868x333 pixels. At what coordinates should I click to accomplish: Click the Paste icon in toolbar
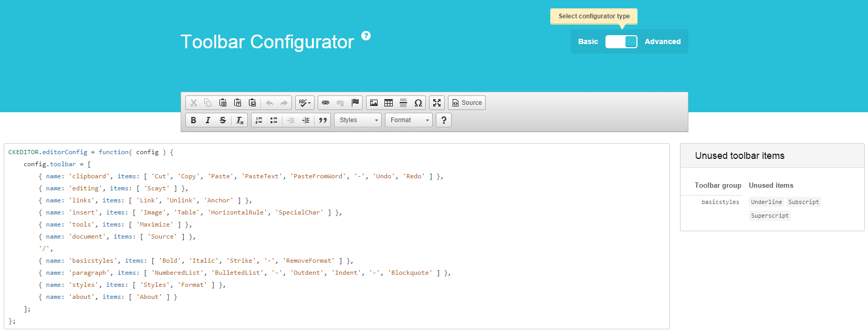pyautogui.click(x=223, y=103)
